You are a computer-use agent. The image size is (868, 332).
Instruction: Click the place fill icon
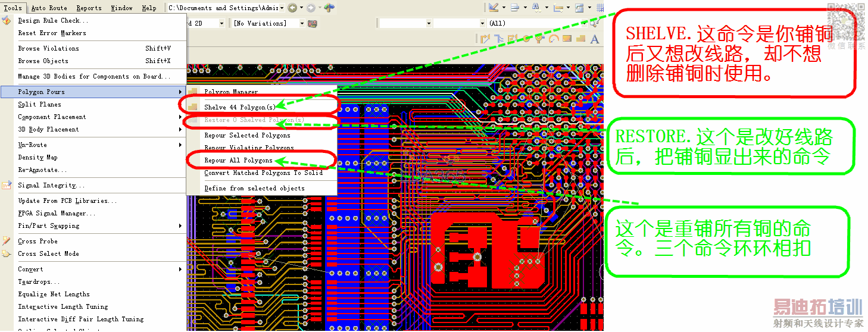point(567,39)
